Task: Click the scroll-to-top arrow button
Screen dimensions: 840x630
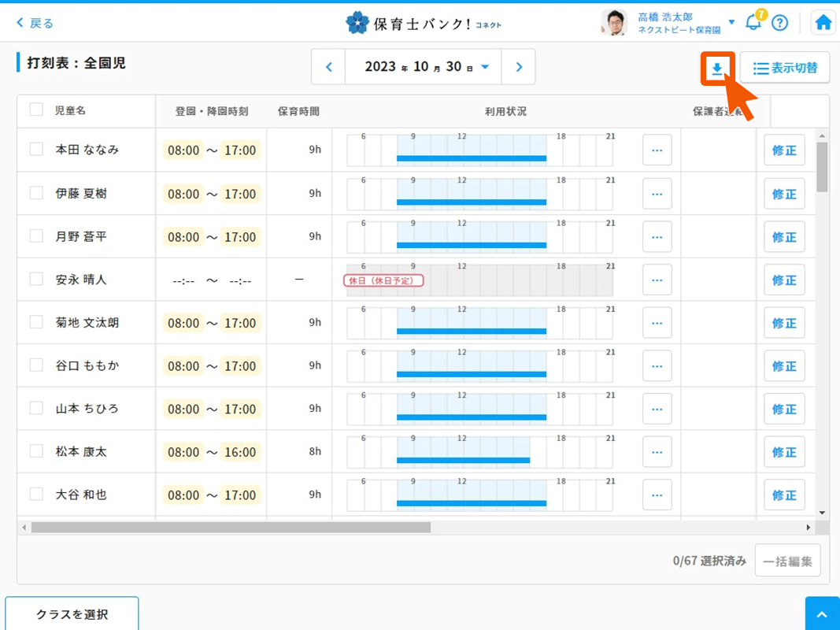Action: (822, 613)
